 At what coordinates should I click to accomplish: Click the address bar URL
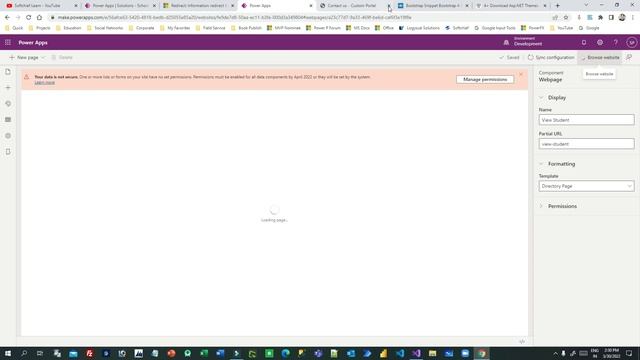pos(234,18)
